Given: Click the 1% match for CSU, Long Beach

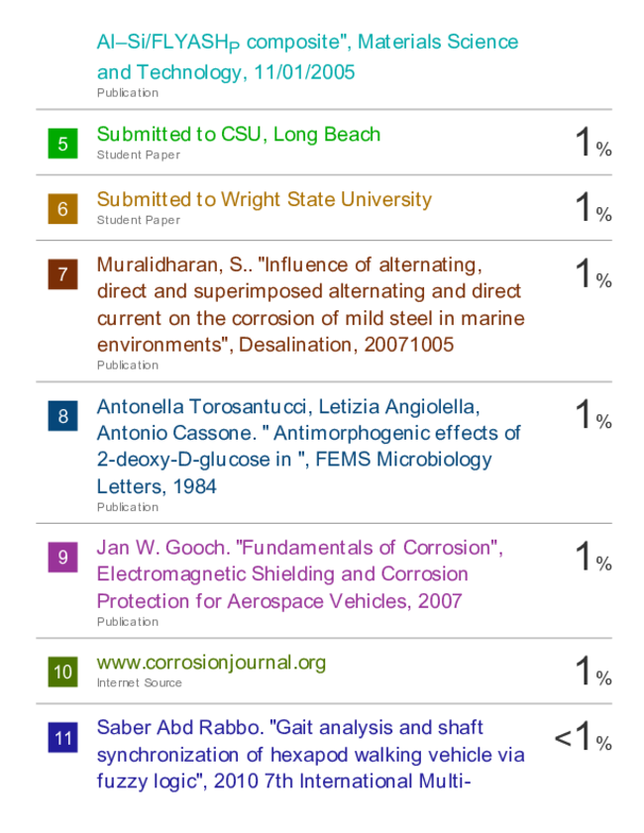Looking at the screenshot, I should pos(593,143).
